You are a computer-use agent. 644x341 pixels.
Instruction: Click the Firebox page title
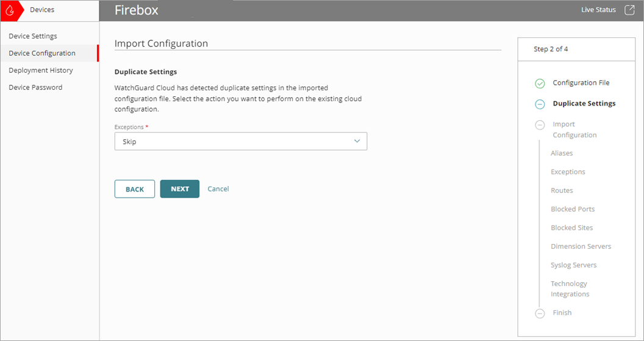coord(137,10)
